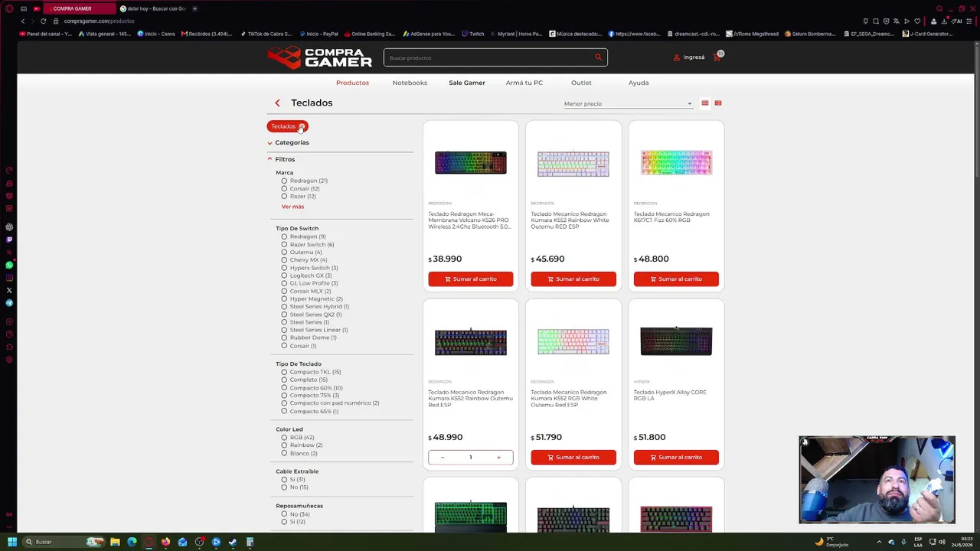Expand the Categorías section
This screenshot has width=980, height=551.
point(289,142)
